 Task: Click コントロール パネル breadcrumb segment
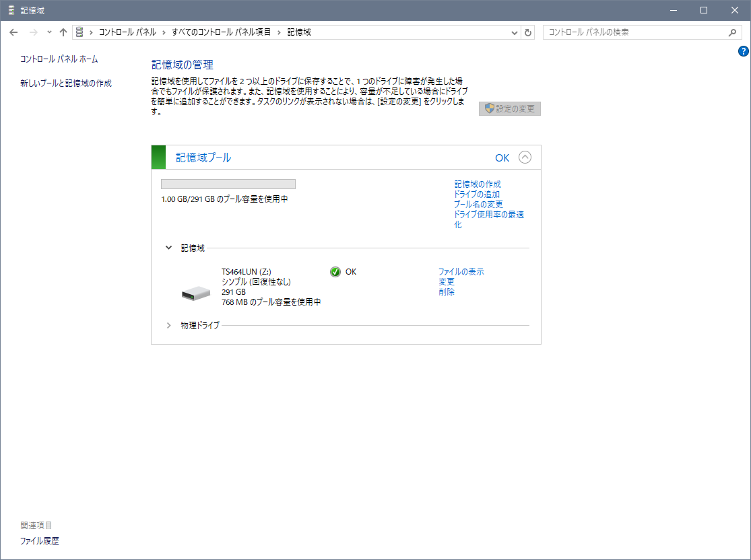(x=127, y=32)
